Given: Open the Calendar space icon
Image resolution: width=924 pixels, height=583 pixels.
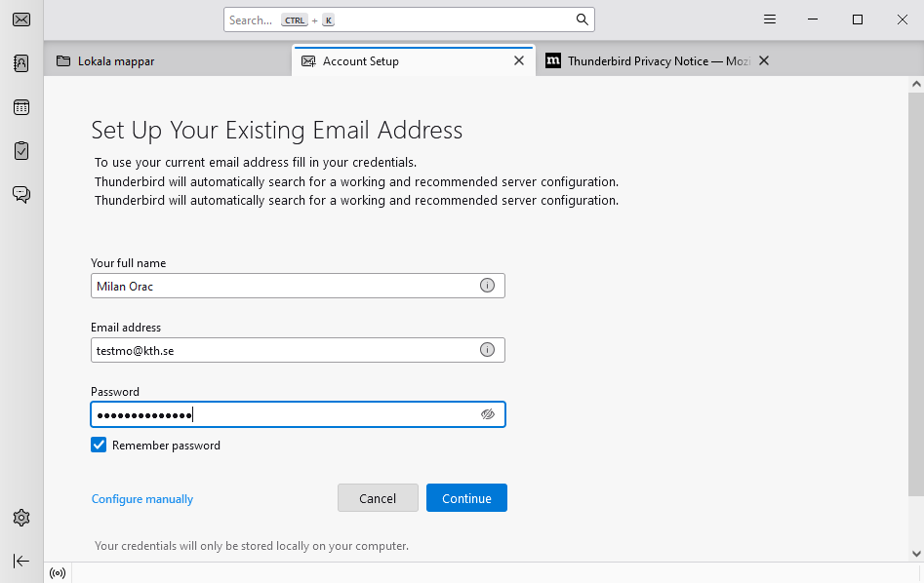Looking at the screenshot, I should 21,107.
